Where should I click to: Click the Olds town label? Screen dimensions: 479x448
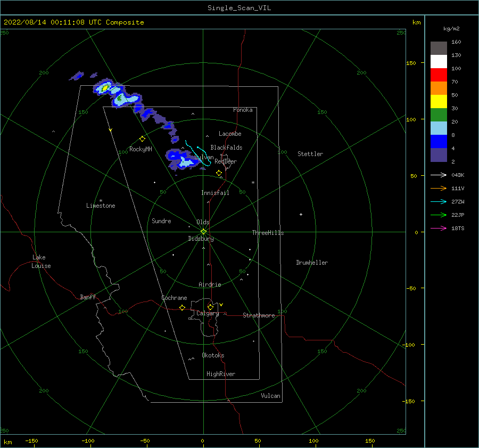pyautogui.click(x=203, y=222)
